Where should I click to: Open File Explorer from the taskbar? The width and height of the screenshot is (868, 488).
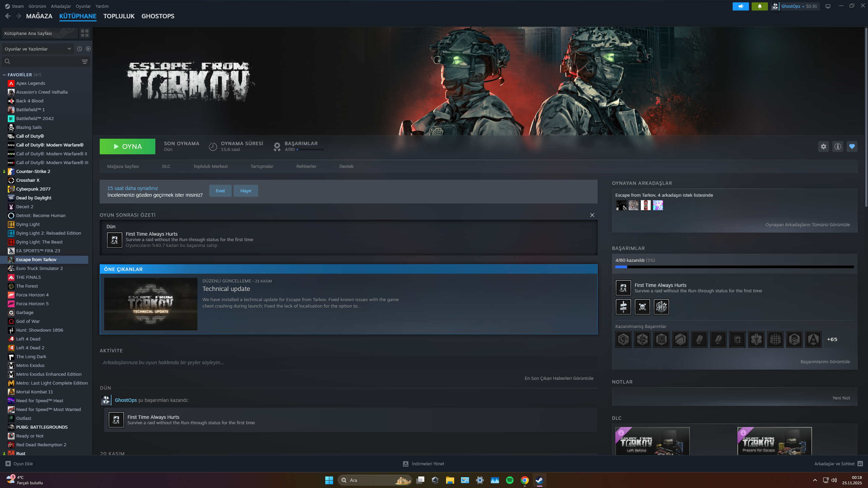[450, 480]
